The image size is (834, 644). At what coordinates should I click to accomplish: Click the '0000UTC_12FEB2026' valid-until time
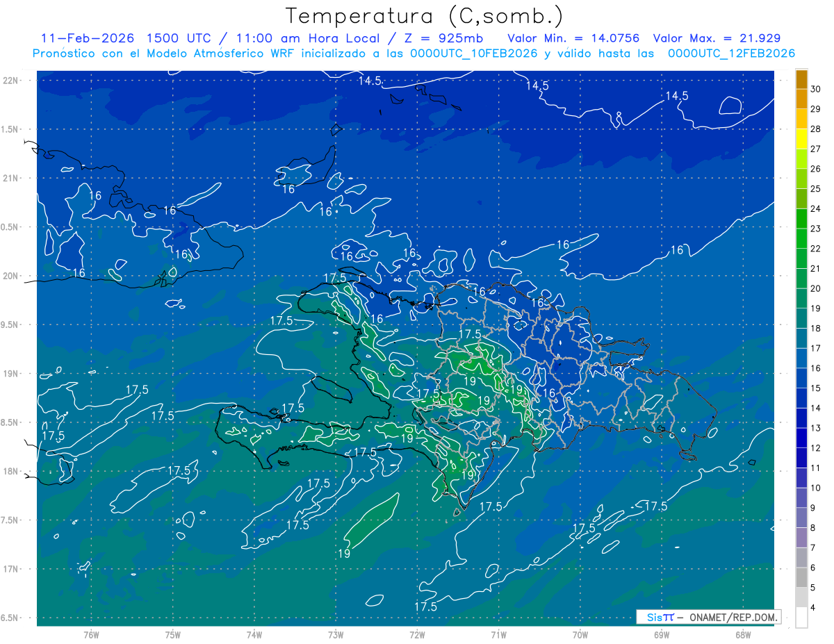(x=731, y=53)
